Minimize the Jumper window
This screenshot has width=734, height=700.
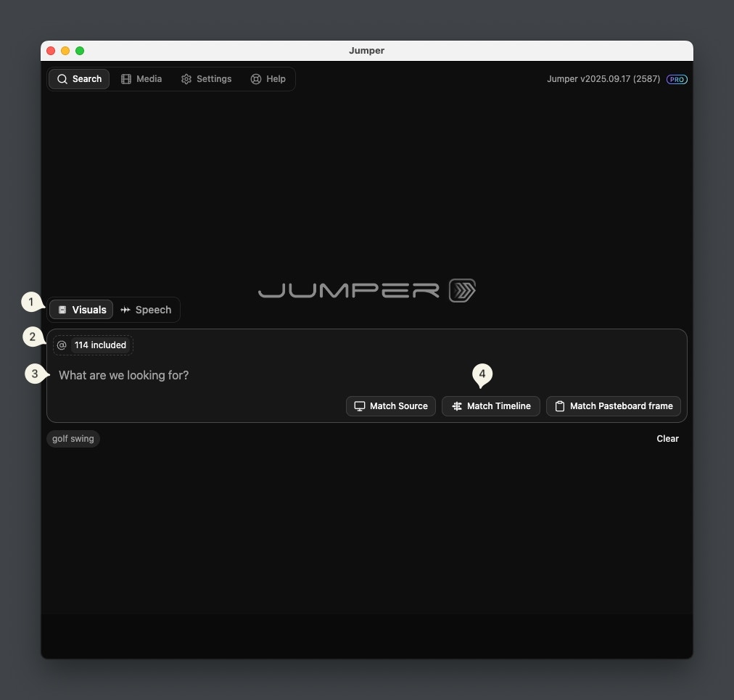tap(65, 51)
